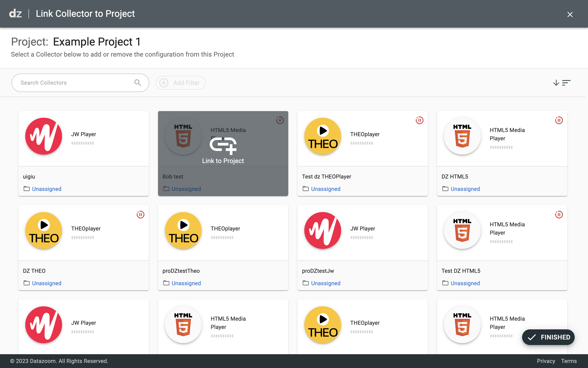588x368 pixels.
Task: Click folder icon on DZ HTML5 card
Action: (x=445, y=189)
